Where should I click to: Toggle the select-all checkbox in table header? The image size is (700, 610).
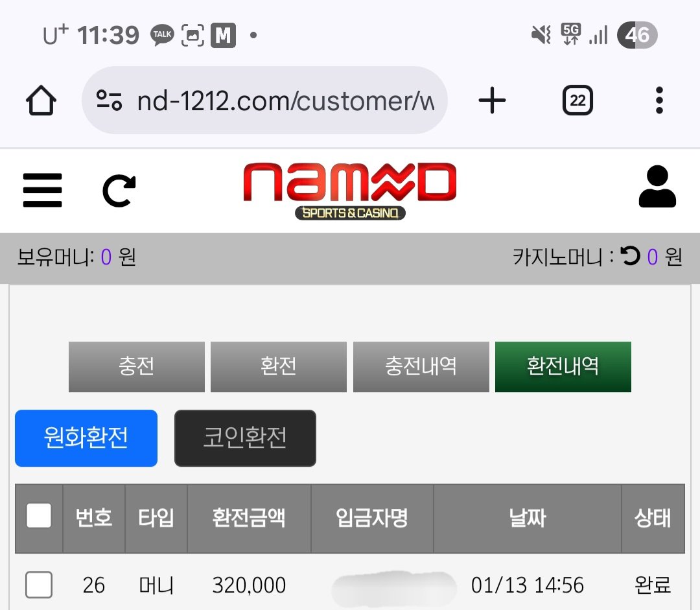click(x=39, y=516)
